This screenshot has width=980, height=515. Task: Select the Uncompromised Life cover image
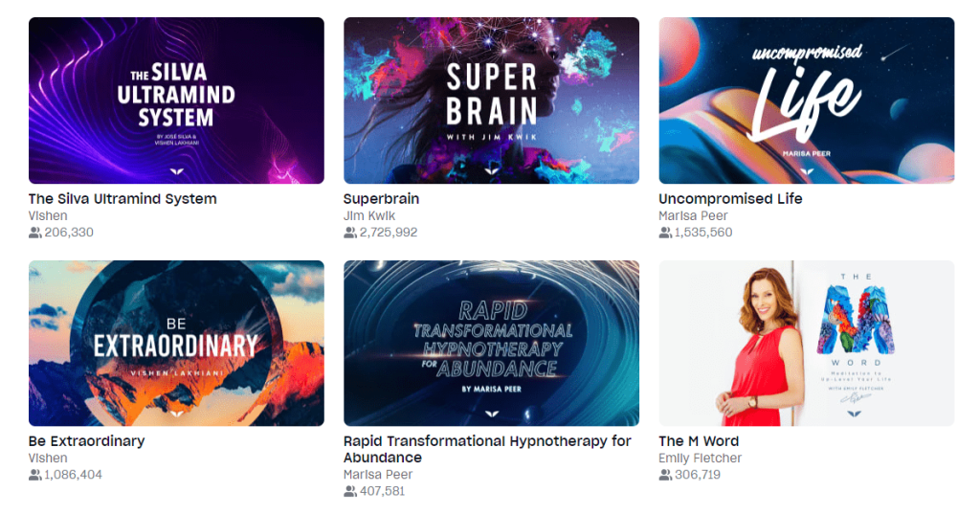pyautogui.click(x=806, y=101)
